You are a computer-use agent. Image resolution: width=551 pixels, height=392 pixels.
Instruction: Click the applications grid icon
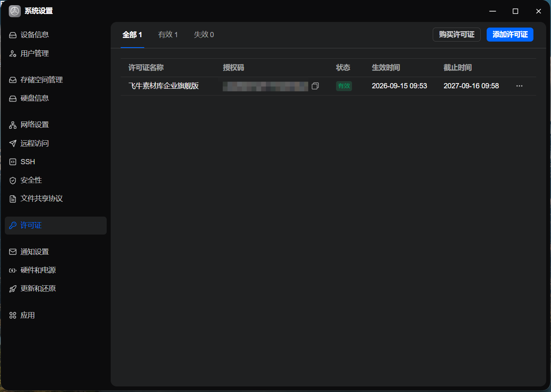pos(13,315)
